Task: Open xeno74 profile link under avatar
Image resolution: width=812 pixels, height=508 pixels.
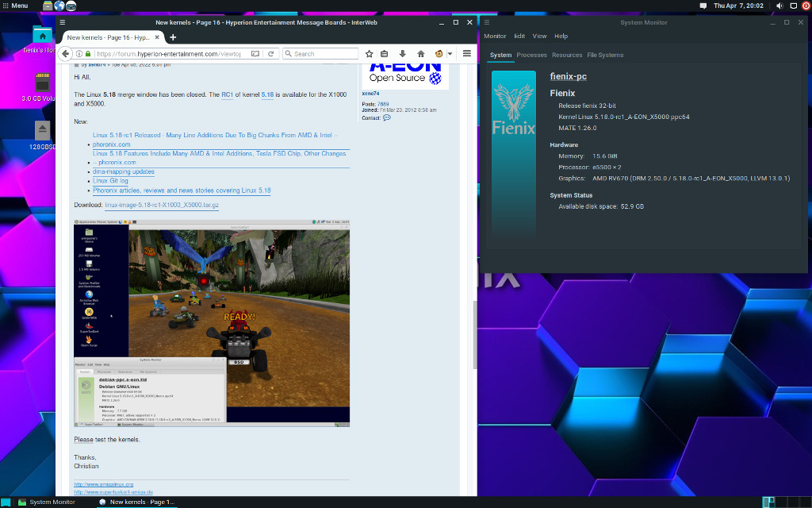Action: 370,94
